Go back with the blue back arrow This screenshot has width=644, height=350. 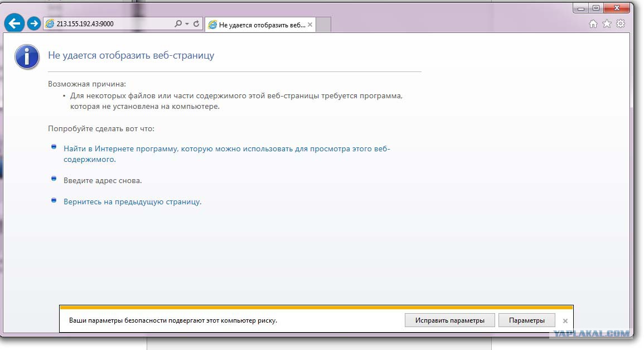pyautogui.click(x=14, y=23)
